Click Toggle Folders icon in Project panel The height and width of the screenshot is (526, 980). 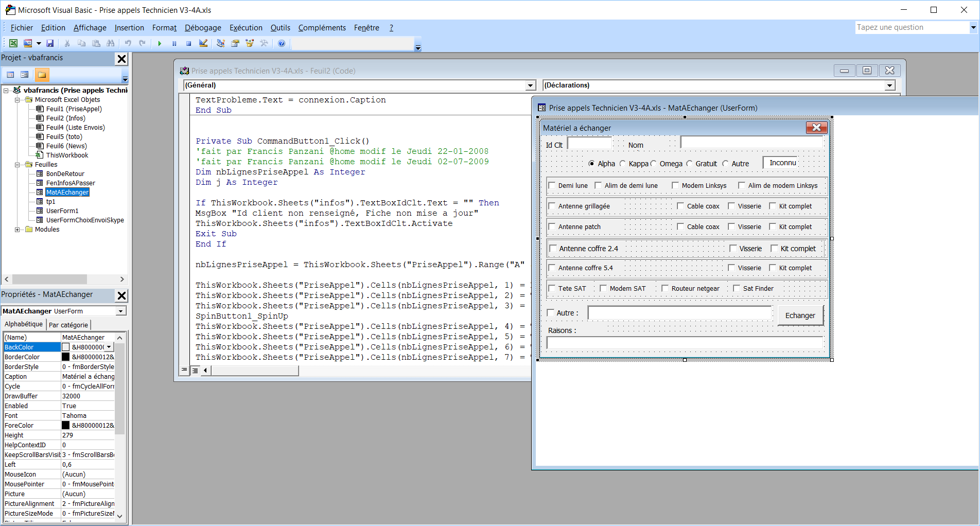pos(42,75)
